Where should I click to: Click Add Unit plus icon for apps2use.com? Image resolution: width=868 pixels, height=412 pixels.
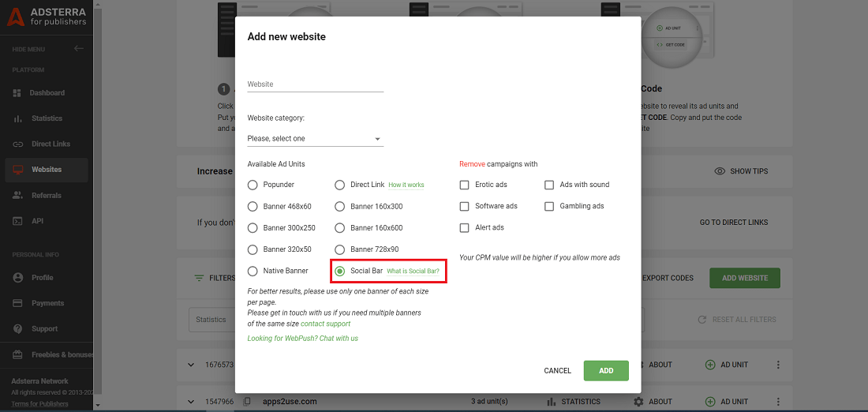[x=710, y=402]
